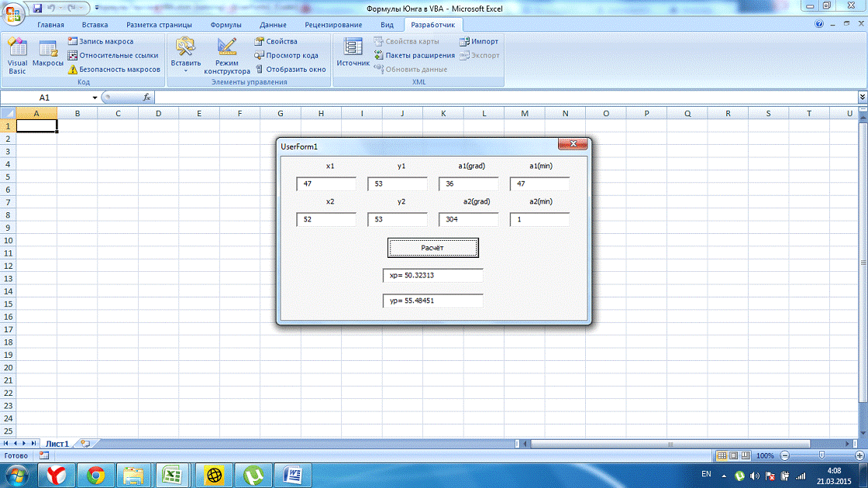
Task: Click the Импорт XML button
Action: click(479, 41)
